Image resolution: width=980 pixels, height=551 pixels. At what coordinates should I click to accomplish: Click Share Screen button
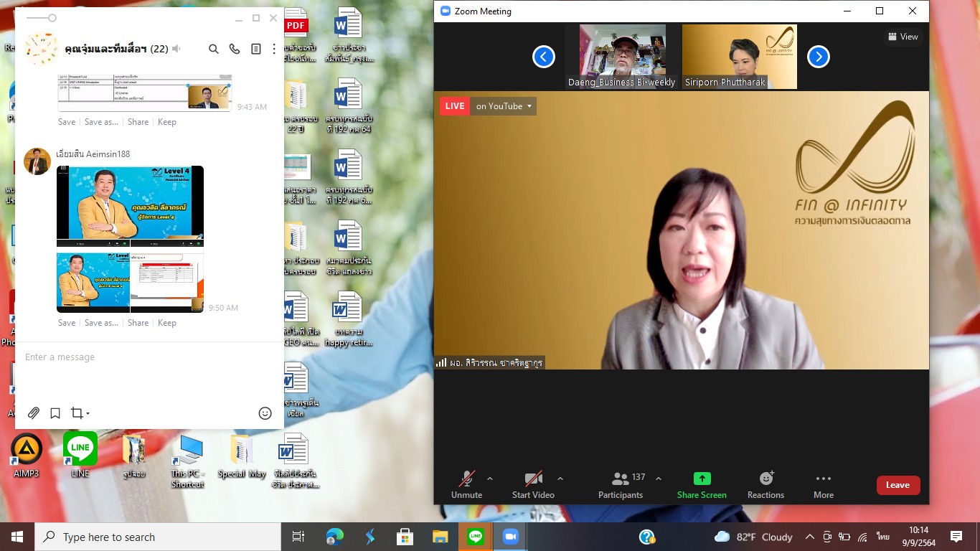[702, 485]
